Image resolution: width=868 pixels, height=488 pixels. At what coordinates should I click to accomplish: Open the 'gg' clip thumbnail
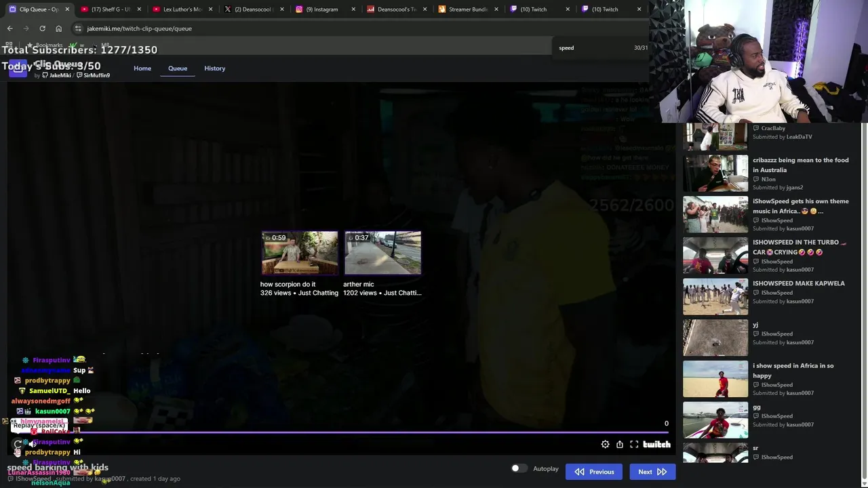[x=715, y=420]
